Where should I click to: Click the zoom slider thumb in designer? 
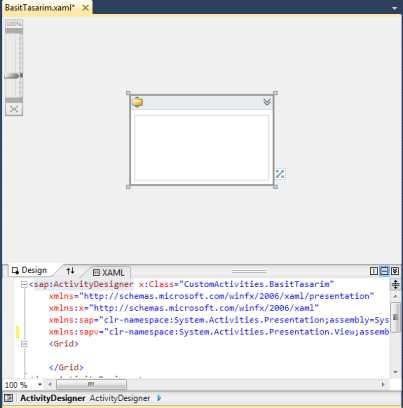(13, 76)
